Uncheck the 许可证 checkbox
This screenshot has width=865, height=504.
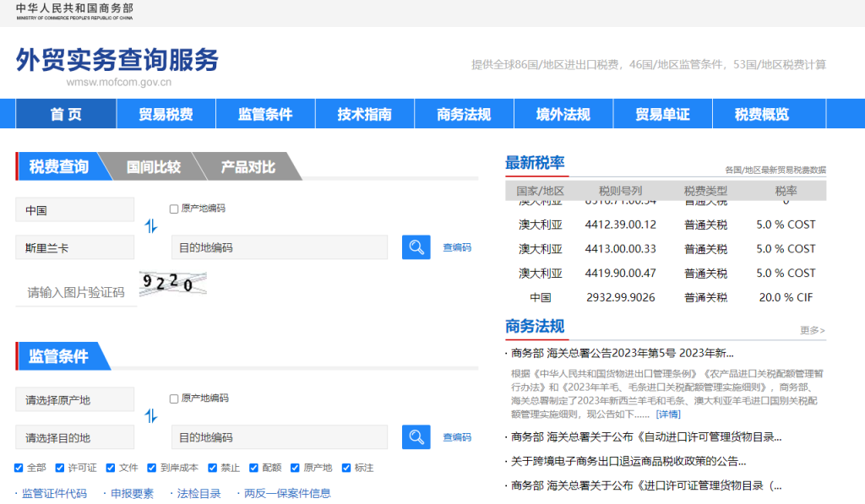(60, 468)
